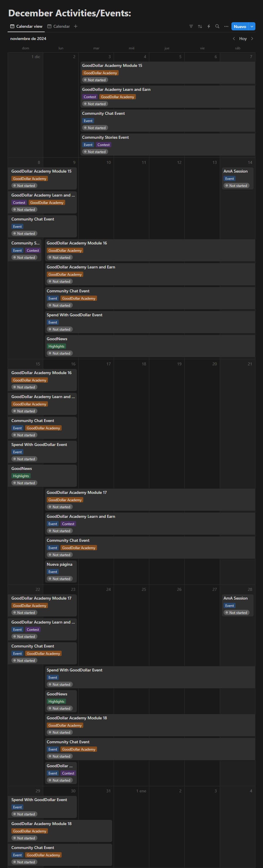Switch to the Calendar view tab
The image size is (263, 868).
point(26,26)
